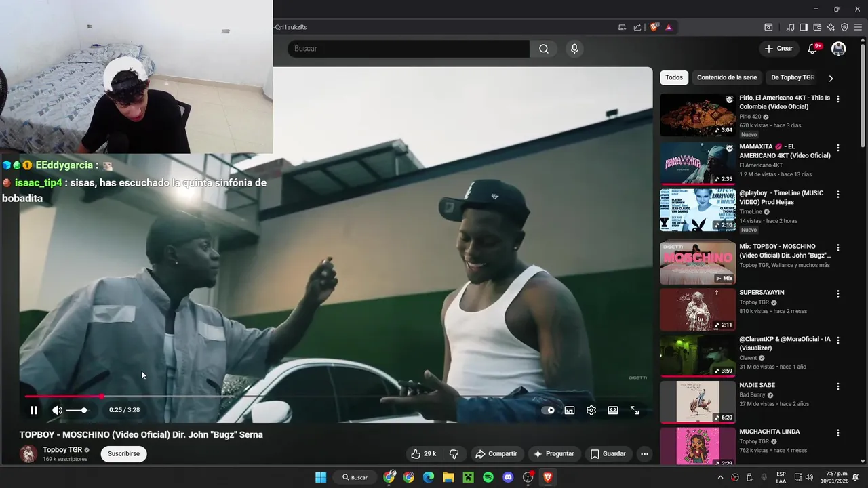This screenshot has height=488, width=868.
Task: Open the MUCHACHITA LINDA video title
Action: coord(770,432)
